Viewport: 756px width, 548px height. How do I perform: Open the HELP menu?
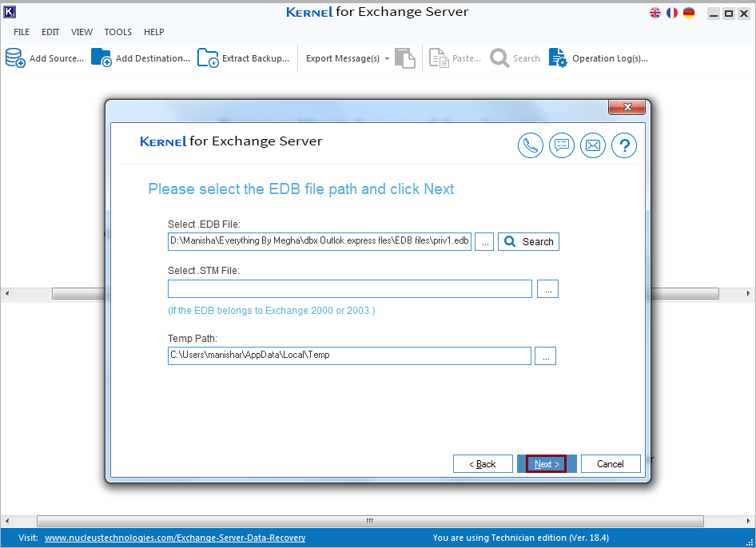(x=153, y=32)
